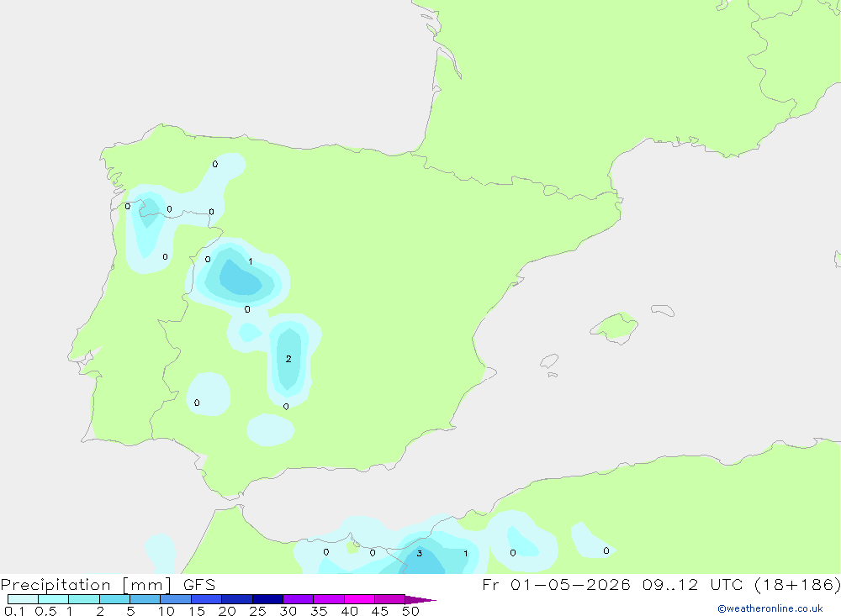The width and height of the screenshot is (841, 616).
Task: Select the '(18+186)' run offset text
Action: [x=797, y=585]
